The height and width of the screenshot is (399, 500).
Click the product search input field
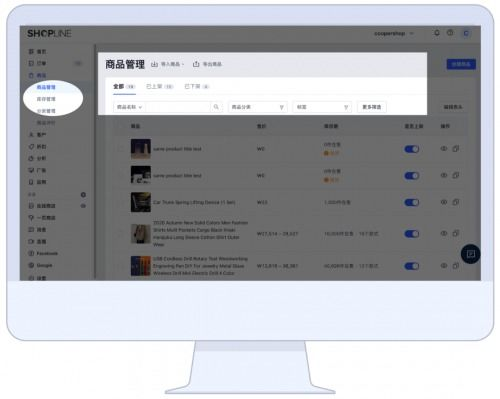(x=178, y=107)
